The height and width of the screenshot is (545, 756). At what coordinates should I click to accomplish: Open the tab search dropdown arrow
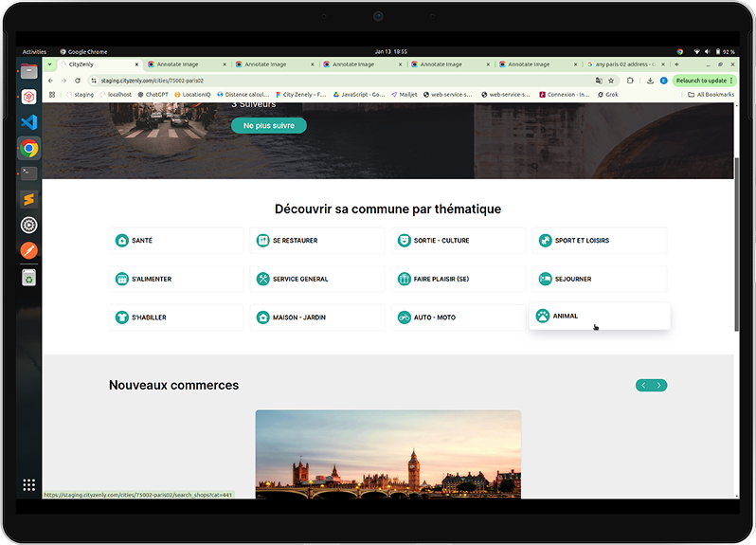pyautogui.click(x=49, y=64)
